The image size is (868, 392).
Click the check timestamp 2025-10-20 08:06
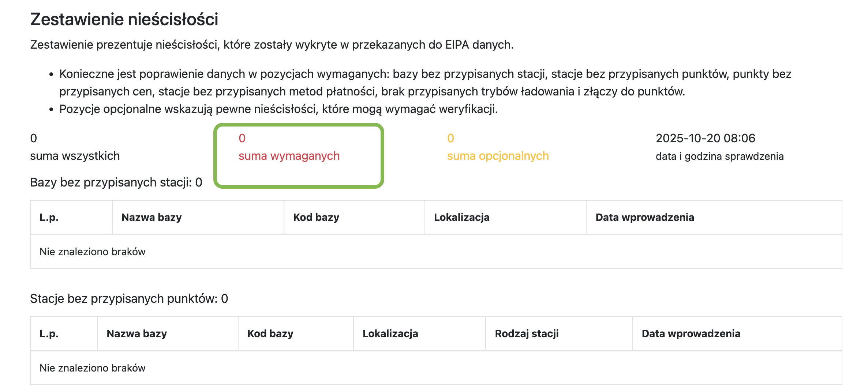[705, 138]
